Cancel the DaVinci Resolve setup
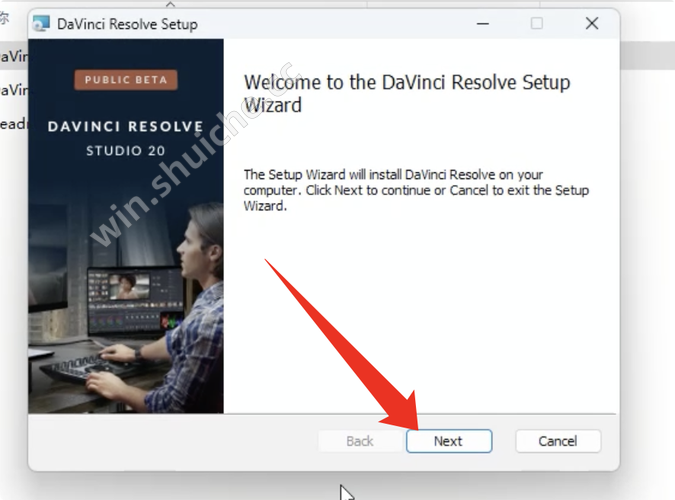The height and width of the screenshot is (500, 675). (558, 441)
